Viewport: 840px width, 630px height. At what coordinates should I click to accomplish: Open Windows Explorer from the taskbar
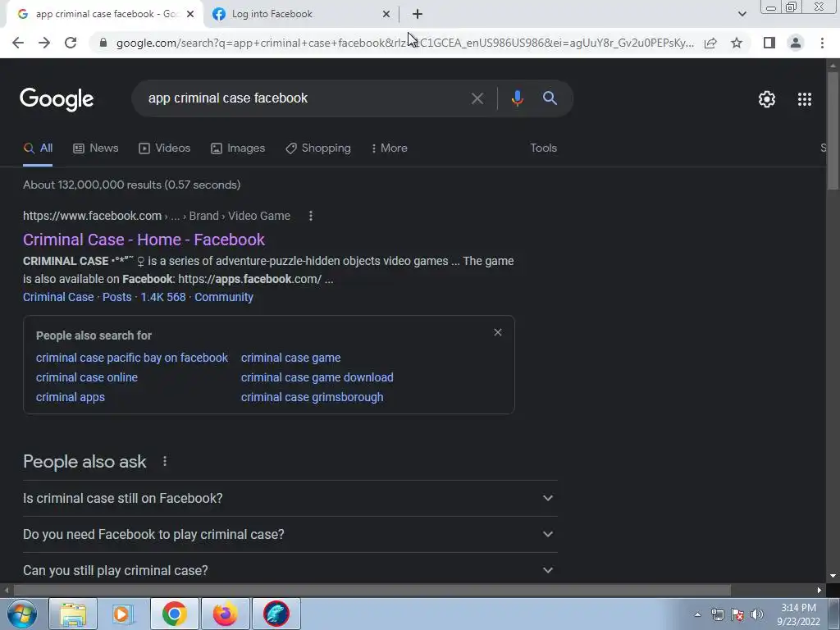(73, 614)
